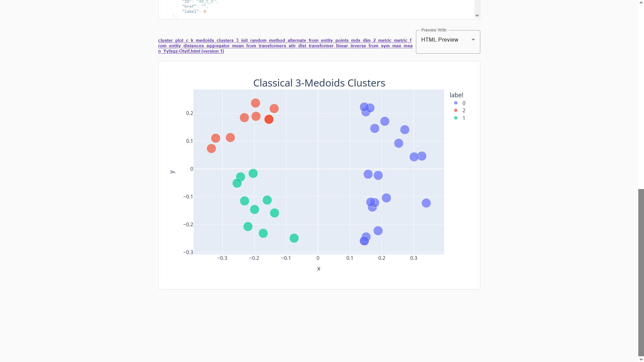Click the legend title 'label'
644x362 pixels.
pos(456,95)
